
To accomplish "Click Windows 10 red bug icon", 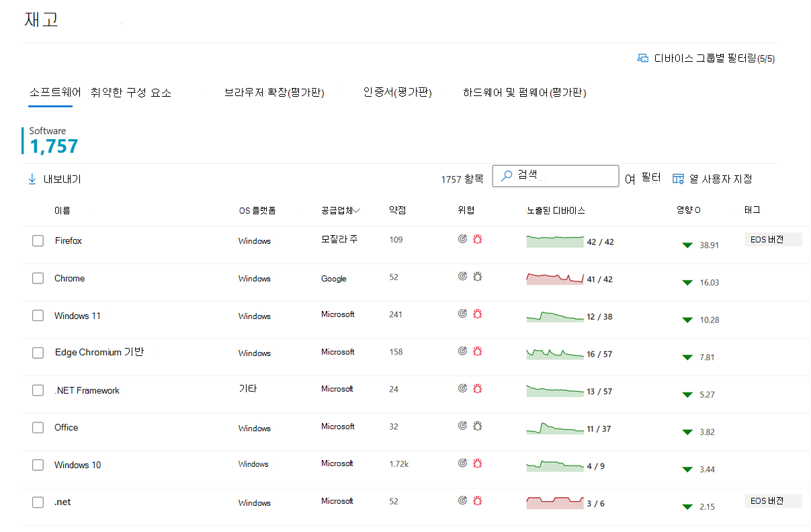I will point(478,462).
